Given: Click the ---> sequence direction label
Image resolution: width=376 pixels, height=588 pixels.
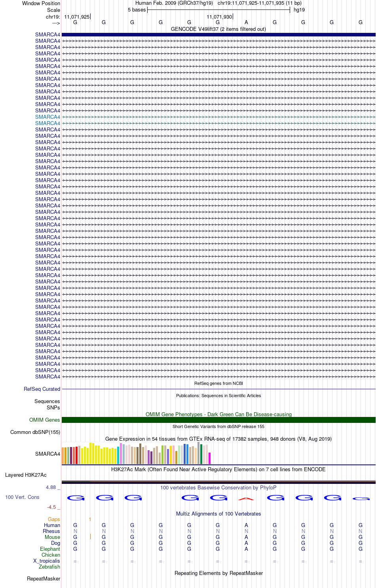Looking at the screenshot, I should click(56, 23).
